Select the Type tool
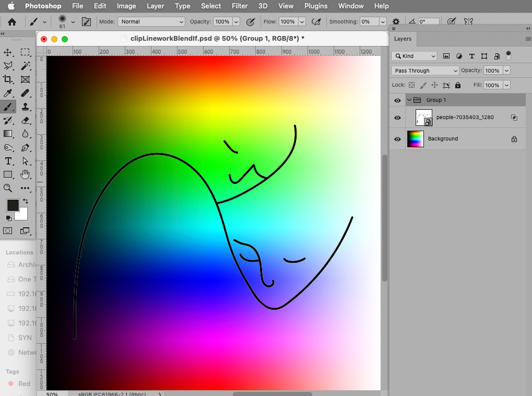 click(8, 161)
